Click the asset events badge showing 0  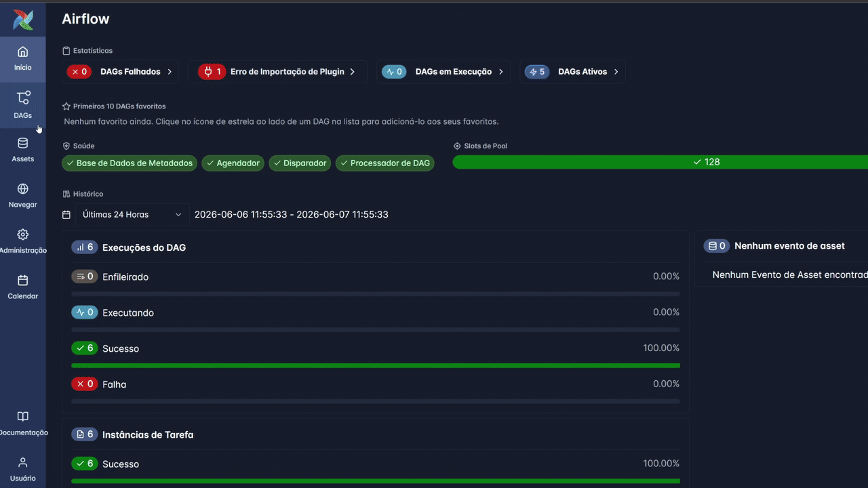[x=717, y=246]
